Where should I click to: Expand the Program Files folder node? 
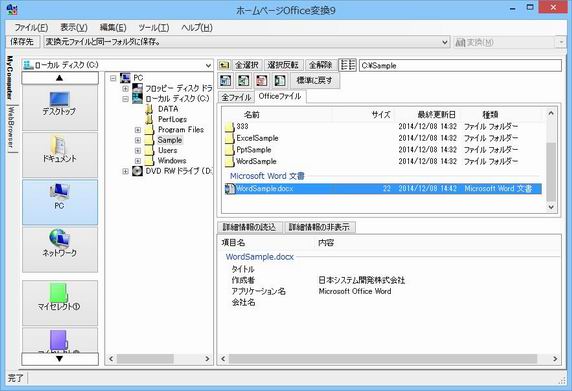[x=138, y=130]
